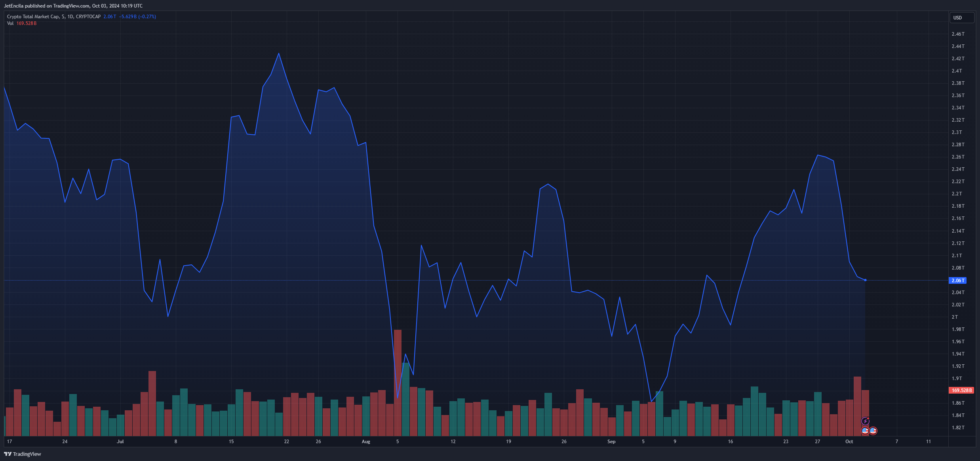Click the 2.3T price axis label
This screenshot has height=461, width=980.
tap(957, 132)
